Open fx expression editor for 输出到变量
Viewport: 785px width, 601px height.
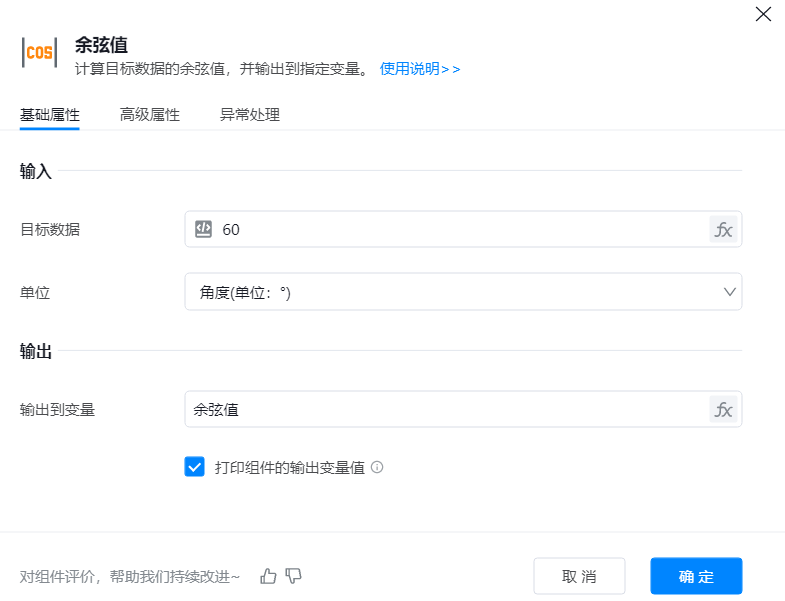(x=722, y=409)
